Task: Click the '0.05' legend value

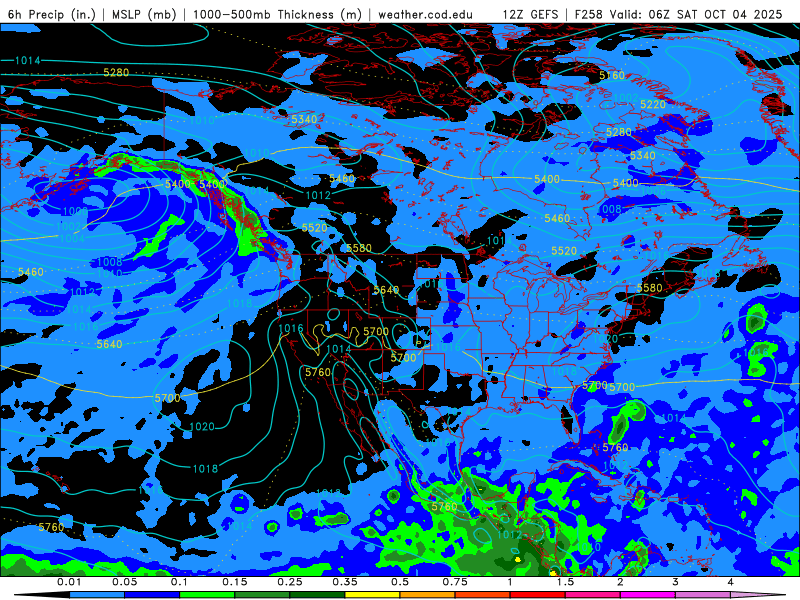Action: (x=124, y=582)
